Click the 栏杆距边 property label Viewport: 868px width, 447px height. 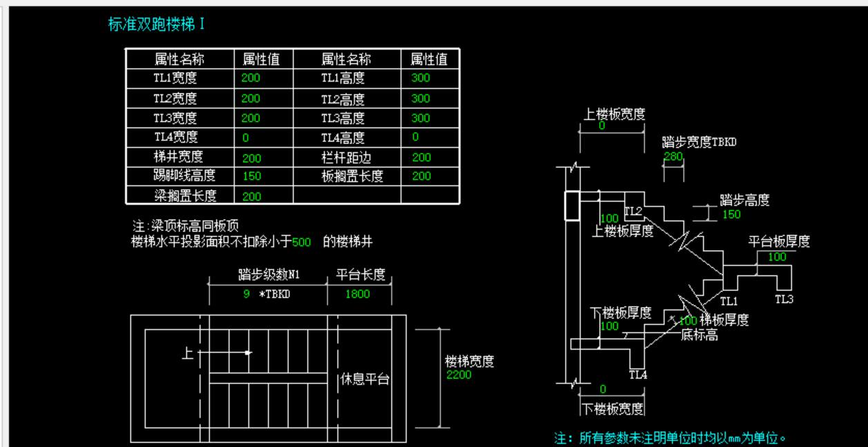[346, 157]
